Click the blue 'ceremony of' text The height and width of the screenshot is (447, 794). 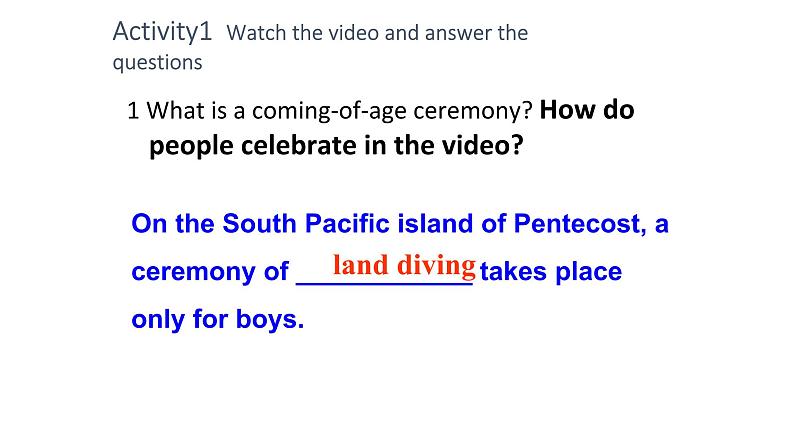(210, 272)
